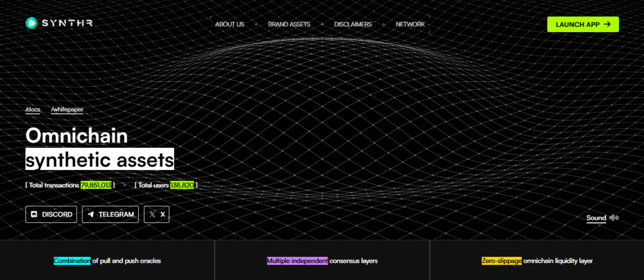
Task: Click the highlighted 'synthetic assets' heading
Action: (x=99, y=159)
